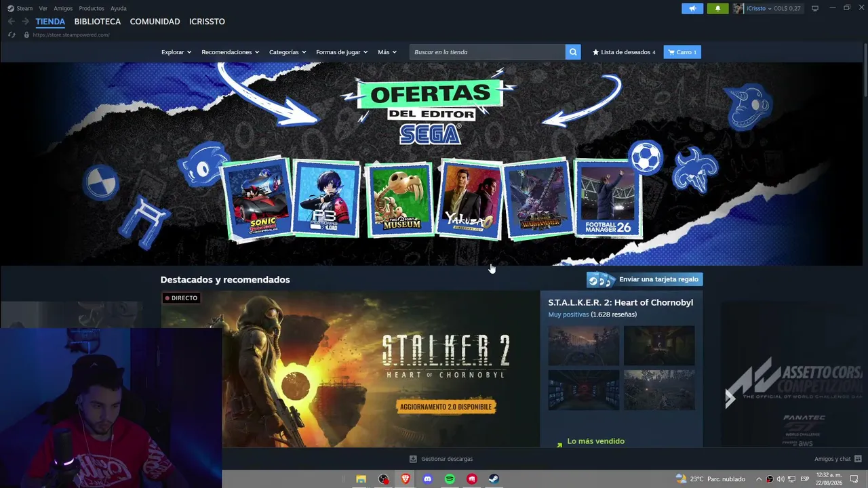Click the padlock icon beside the URL
This screenshot has height=488, width=868.
coord(26,35)
